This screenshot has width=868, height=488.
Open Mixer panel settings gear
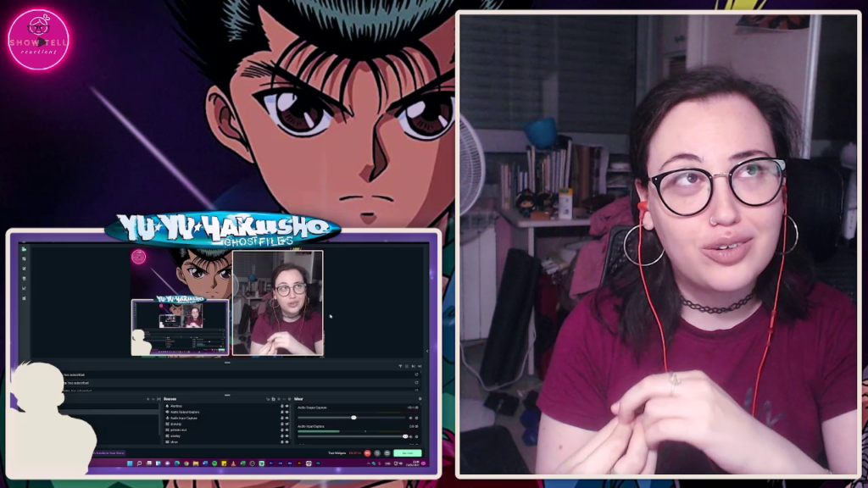click(419, 398)
